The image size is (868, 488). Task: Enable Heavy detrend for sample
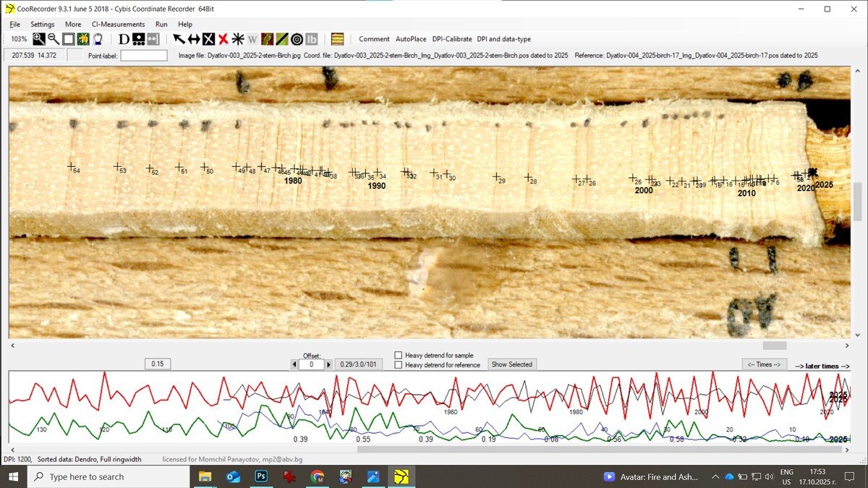click(399, 355)
